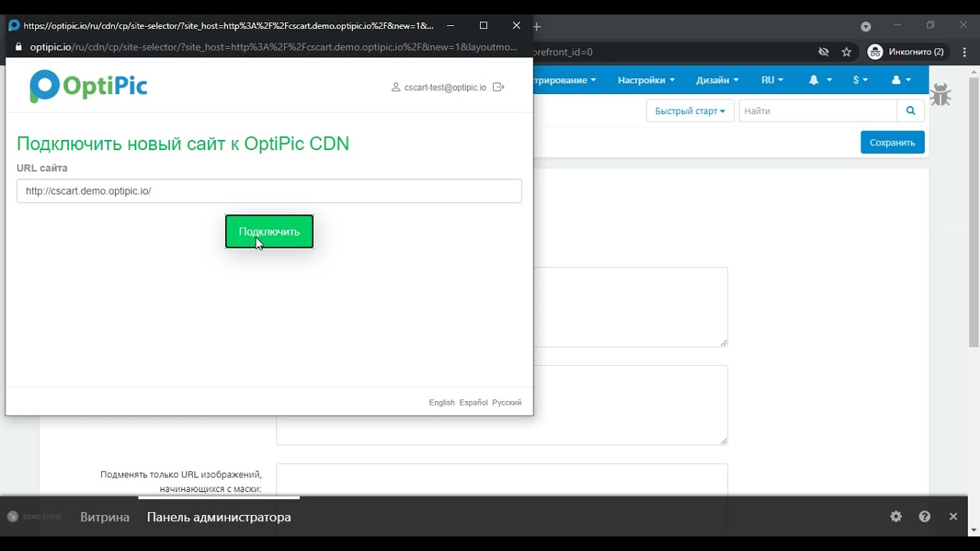
Task: Click the green Подключить button
Action: pos(269,231)
